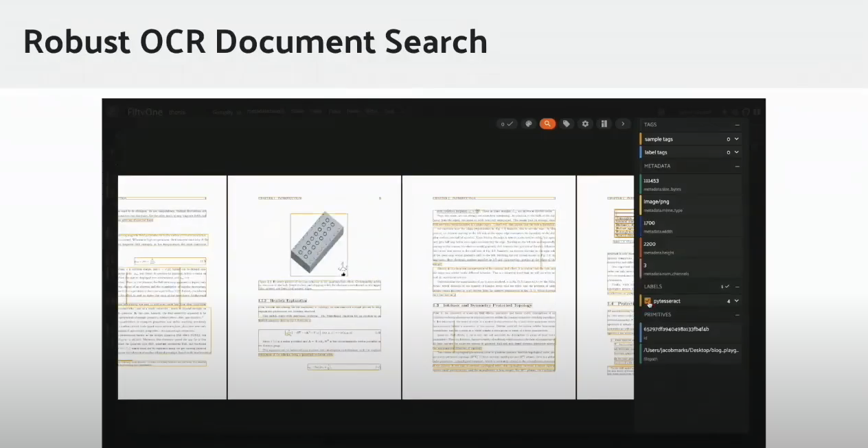Click the filepath value entry
The image size is (868, 448).
pyautogui.click(x=690, y=353)
